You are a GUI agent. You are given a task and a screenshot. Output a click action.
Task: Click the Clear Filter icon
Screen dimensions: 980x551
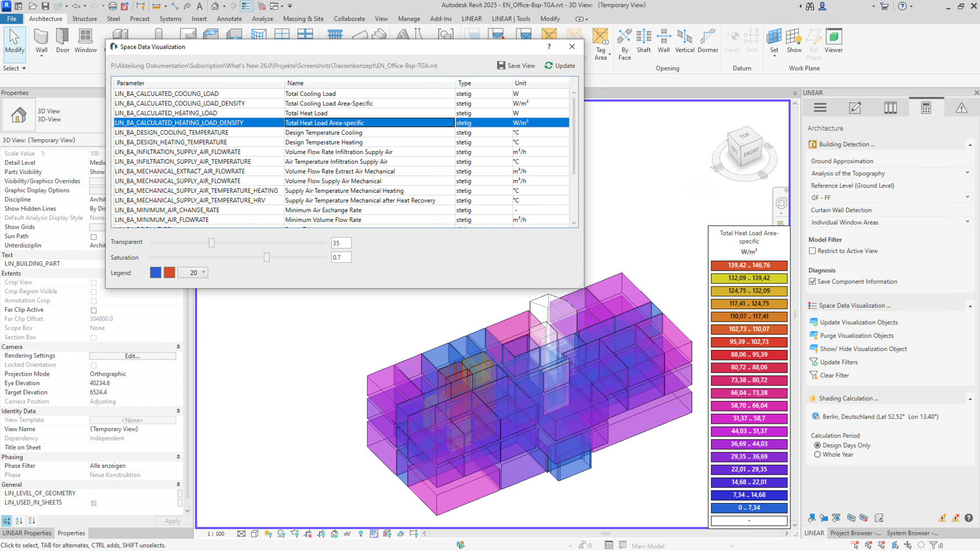[814, 375]
